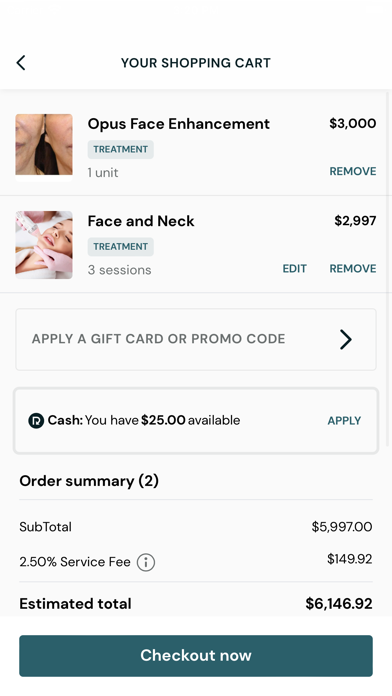Edit the Face and Neck sessions
Image resolution: width=392 pixels, height=696 pixels.
click(294, 269)
